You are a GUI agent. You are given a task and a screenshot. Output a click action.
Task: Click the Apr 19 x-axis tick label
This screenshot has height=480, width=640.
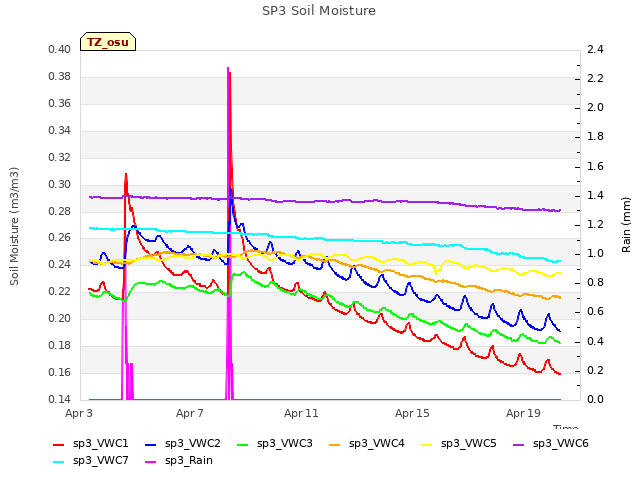pyautogui.click(x=523, y=413)
